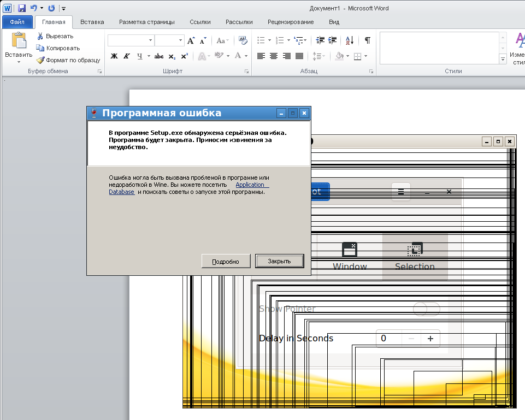Viewport: 525px width, 420px height.
Task: Align text to the left
Action: tap(261, 56)
